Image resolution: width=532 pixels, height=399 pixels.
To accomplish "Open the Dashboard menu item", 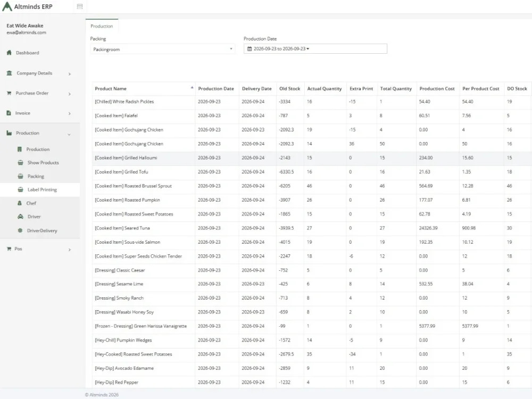I will (28, 53).
